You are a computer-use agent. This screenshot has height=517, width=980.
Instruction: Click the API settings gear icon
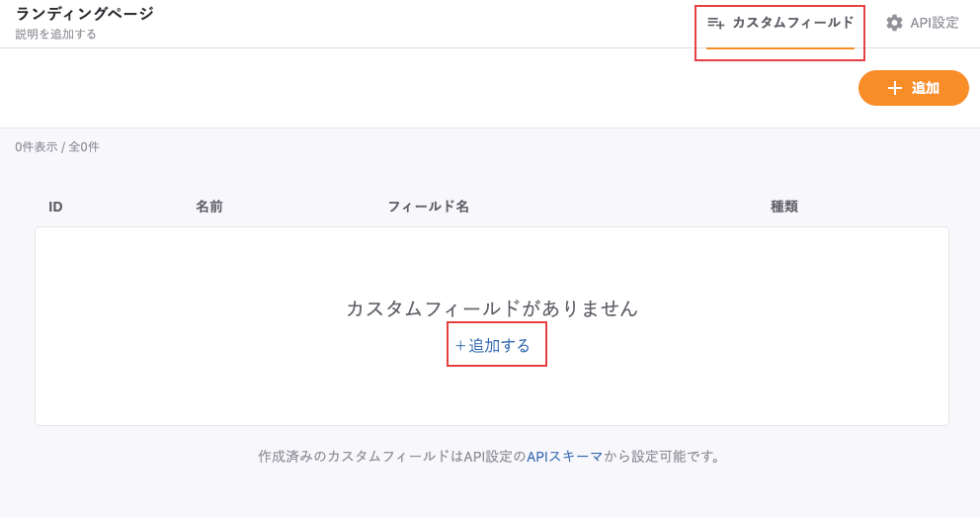pos(894,23)
